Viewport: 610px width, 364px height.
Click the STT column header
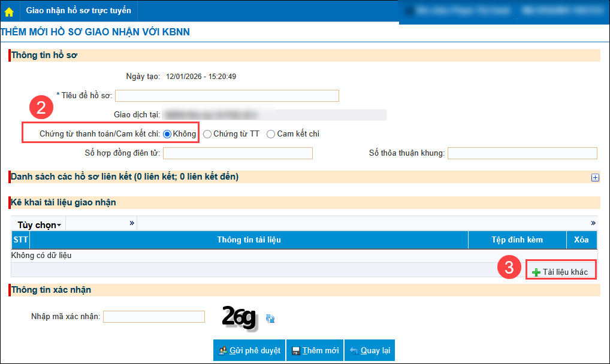pyautogui.click(x=20, y=239)
